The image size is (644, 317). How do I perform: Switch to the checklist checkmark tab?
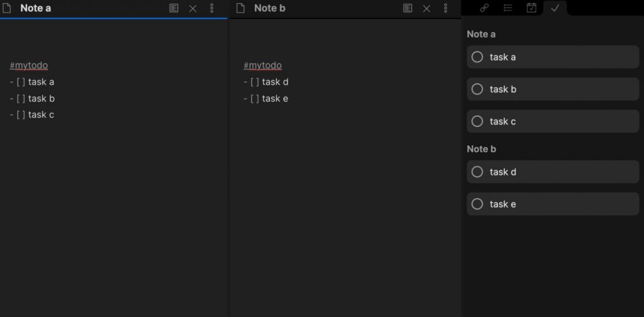pyautogui.click(x=555, y=8)
